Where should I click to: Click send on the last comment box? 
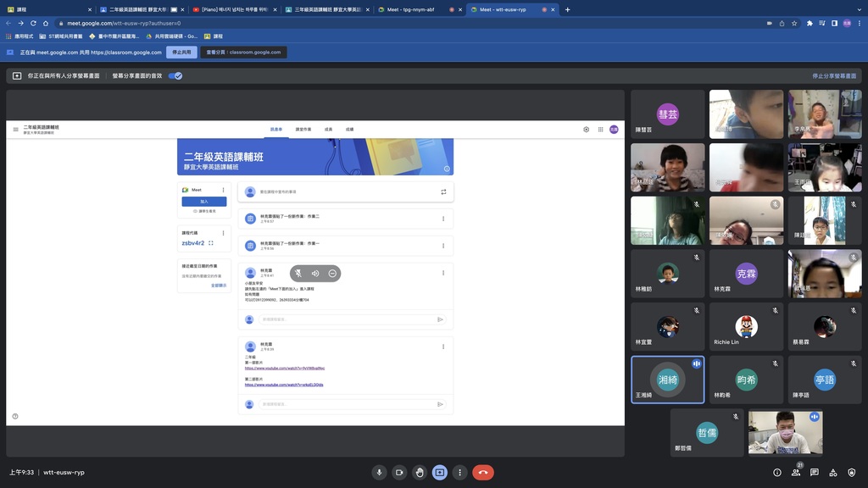pos(440,404)
